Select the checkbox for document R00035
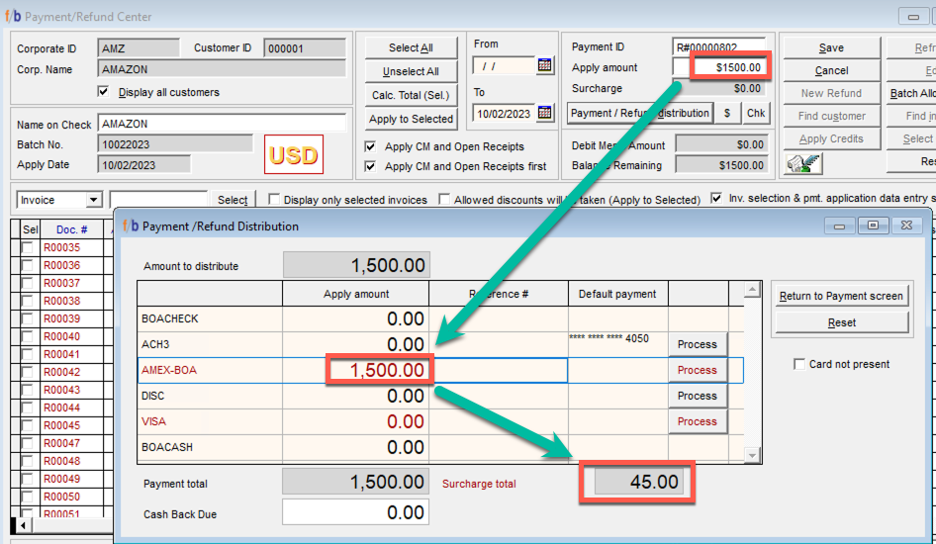Image resolution: width=936 pixels, height=544 pixels. pos(28,248)
